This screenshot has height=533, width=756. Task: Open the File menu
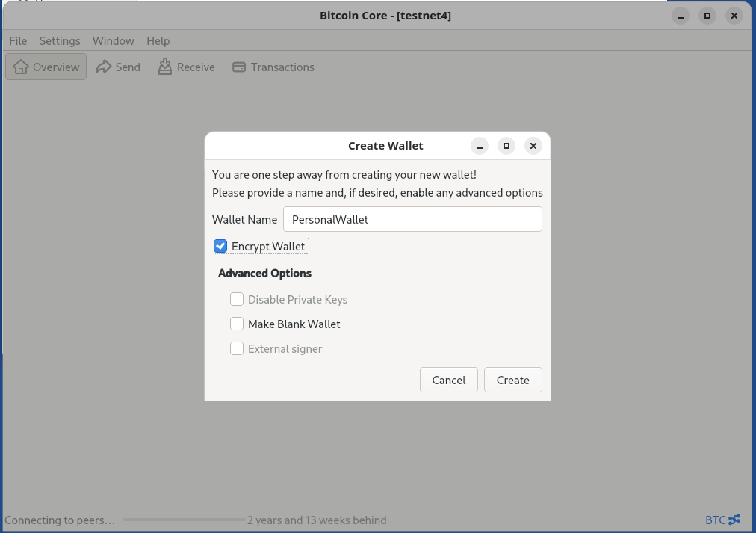[x=18, y=41]
